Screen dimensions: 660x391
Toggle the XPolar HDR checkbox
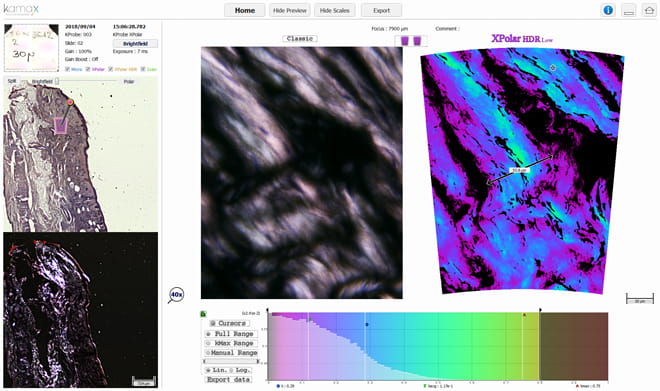click(111, 69)
